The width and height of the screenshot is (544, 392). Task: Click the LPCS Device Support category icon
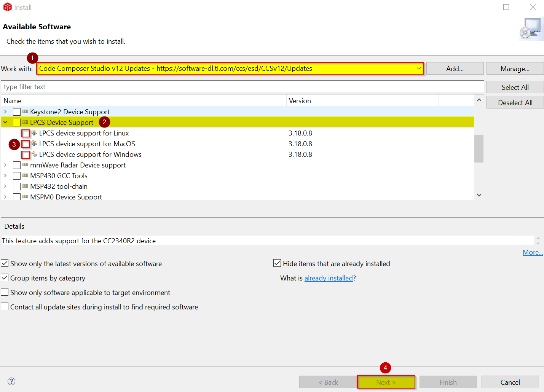[x=25, y=122]
